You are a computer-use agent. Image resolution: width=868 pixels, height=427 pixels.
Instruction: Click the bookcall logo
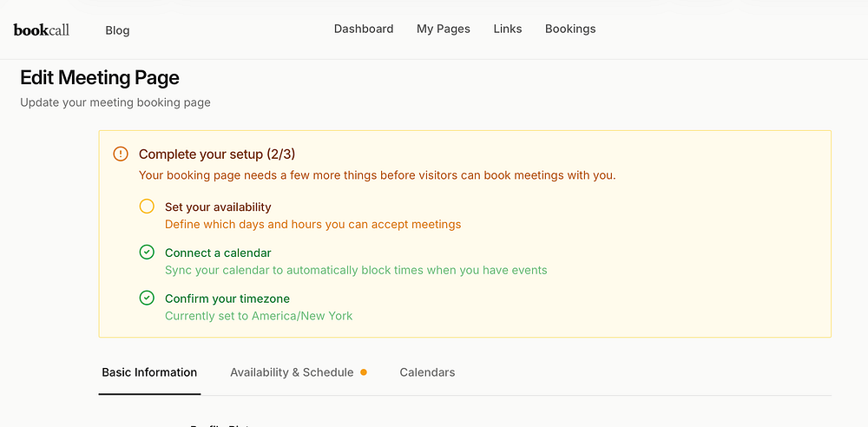click(x=42, y=30)
